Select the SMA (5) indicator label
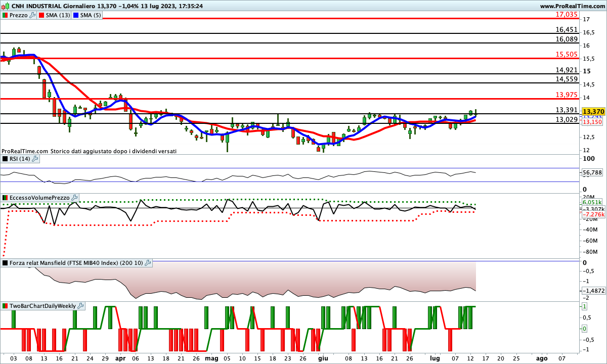 (x=91, y=15)
